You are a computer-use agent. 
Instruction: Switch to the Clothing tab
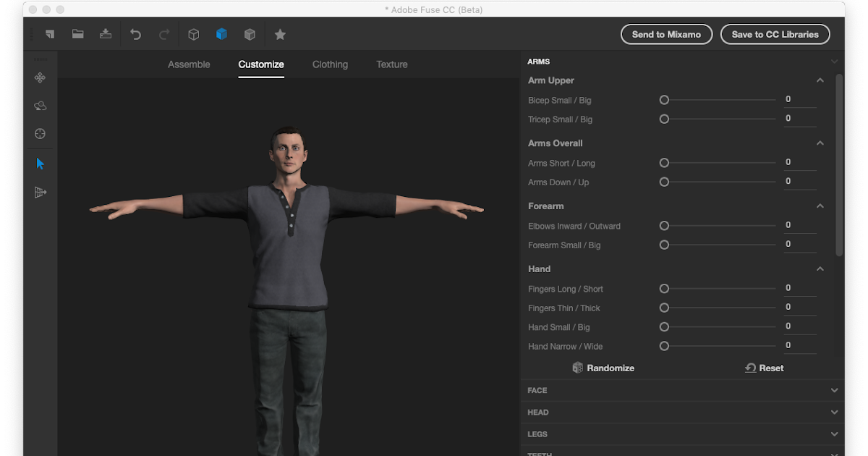tap(330, 64)
